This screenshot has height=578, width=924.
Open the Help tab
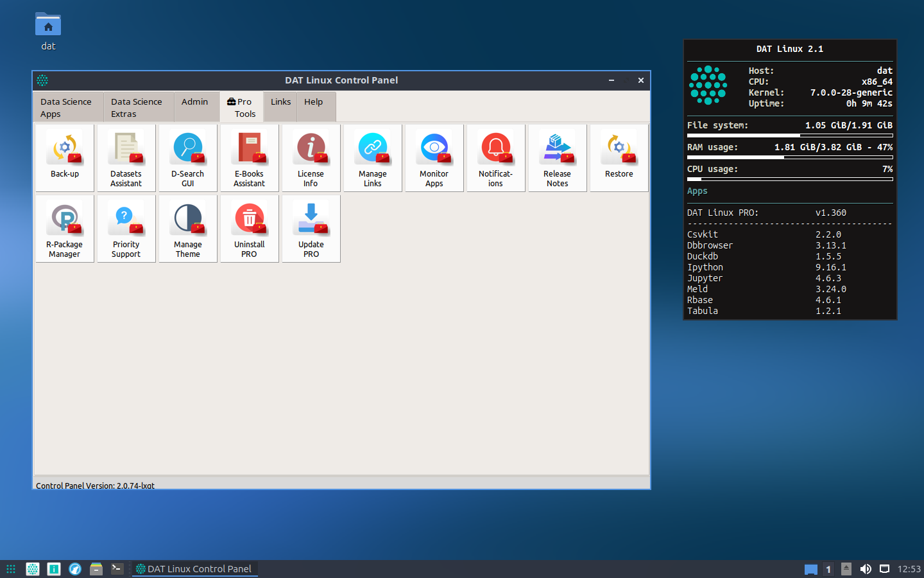[x=316, y=107]
